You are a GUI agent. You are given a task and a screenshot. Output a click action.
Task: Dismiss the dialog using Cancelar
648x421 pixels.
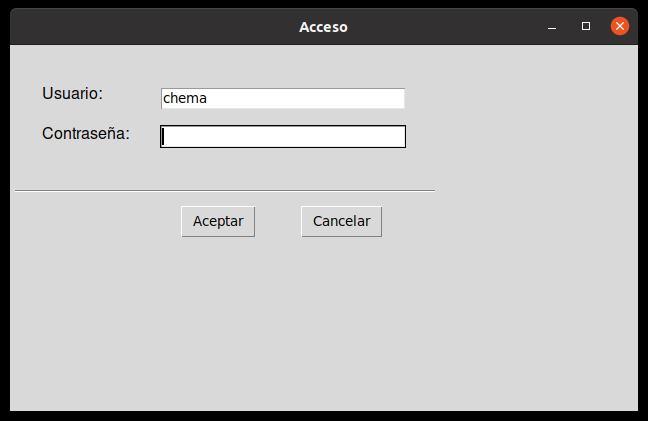coord(341,221)
